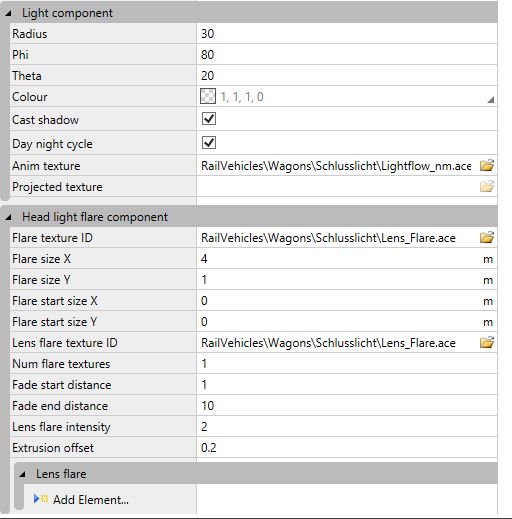
Task: Select the Theta value field
Action: pyautogui.click(x=347, y=75)
